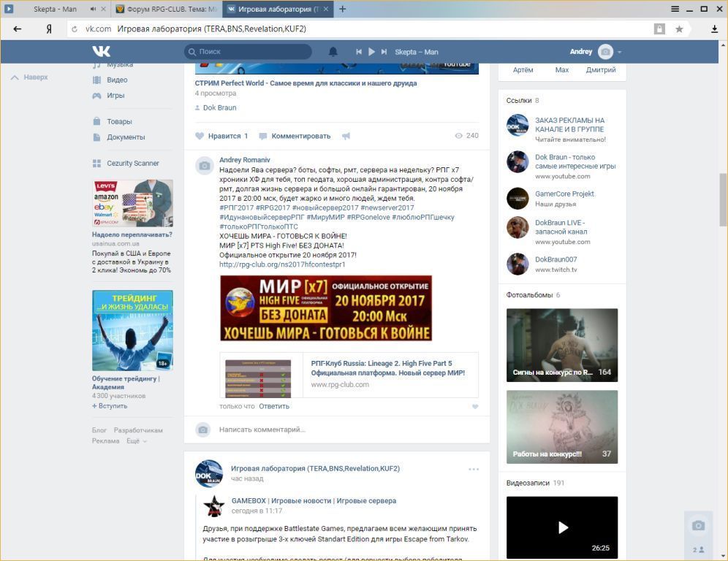
Task: Click Ответить under Andrey's comment
Action: click(x=274, y=406)
